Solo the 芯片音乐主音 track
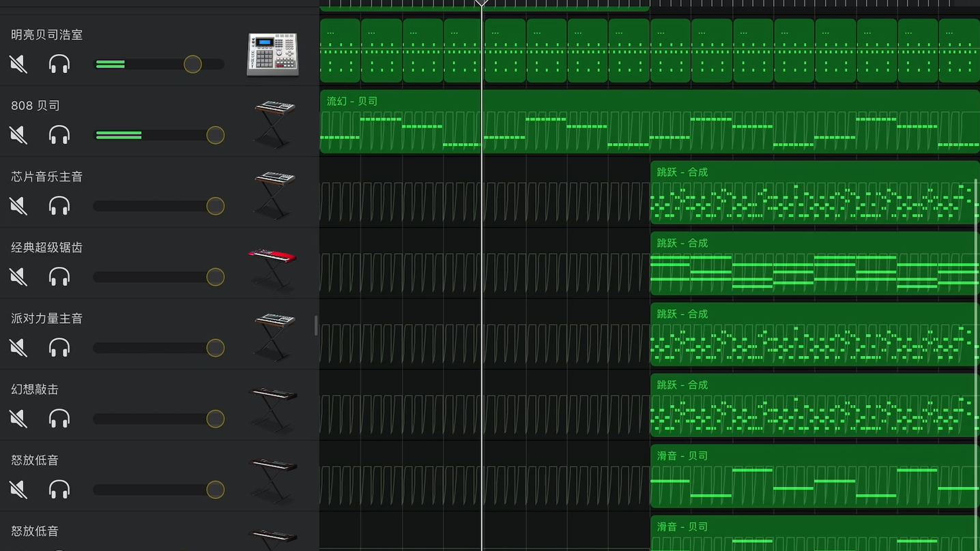Screen dimensions: 980x551 [59, 206]
